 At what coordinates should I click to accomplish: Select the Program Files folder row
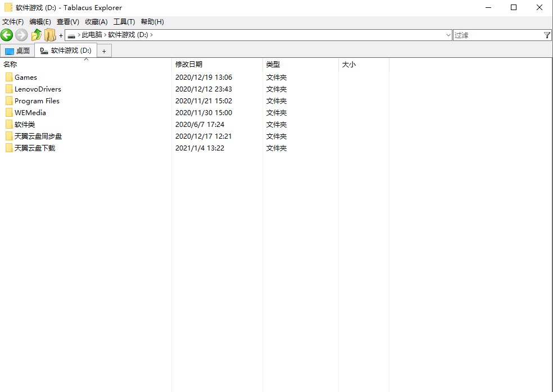[36, 101]
